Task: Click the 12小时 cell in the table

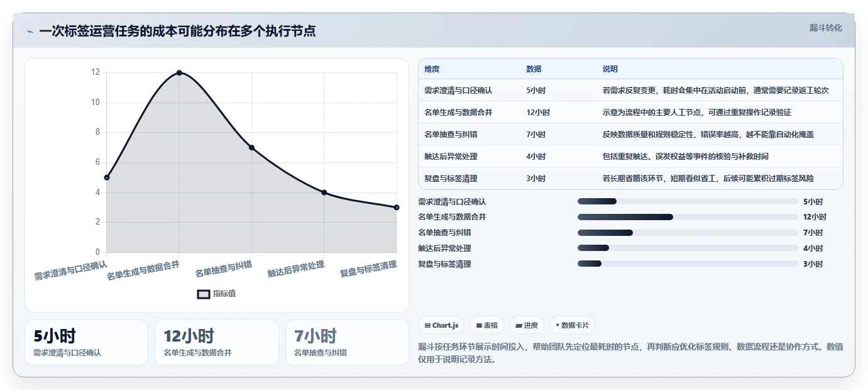Action: click(x=538, y=113)
